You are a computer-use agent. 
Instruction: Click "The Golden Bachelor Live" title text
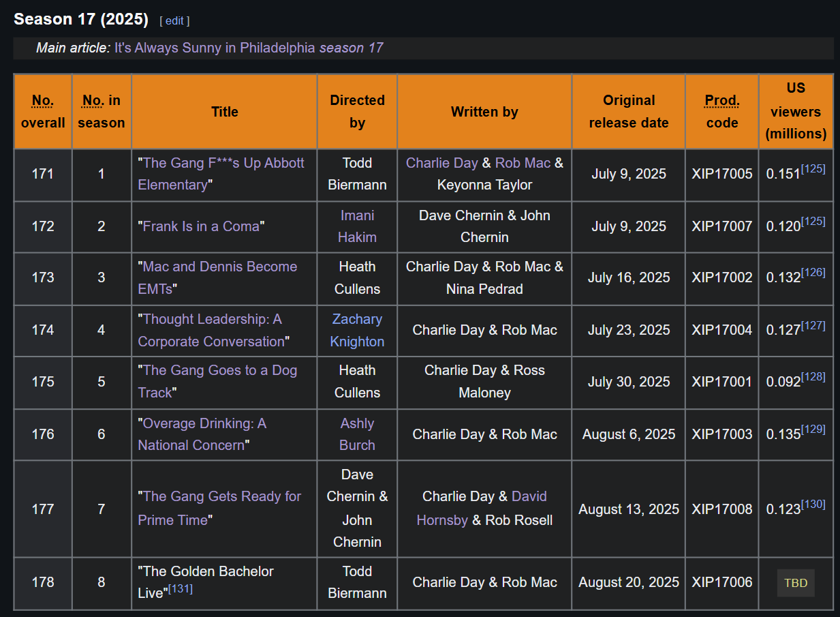206,582
